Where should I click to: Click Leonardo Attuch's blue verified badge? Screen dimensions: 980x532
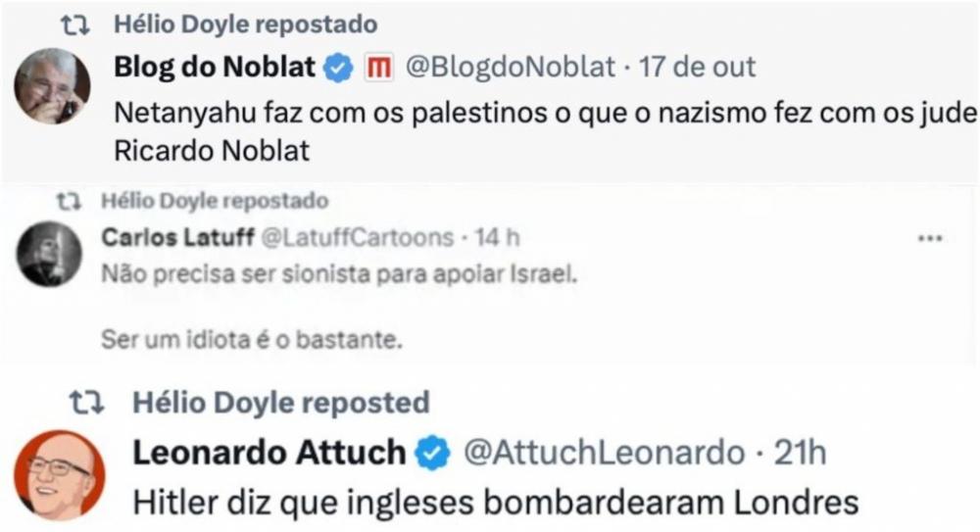coord(434,453)
